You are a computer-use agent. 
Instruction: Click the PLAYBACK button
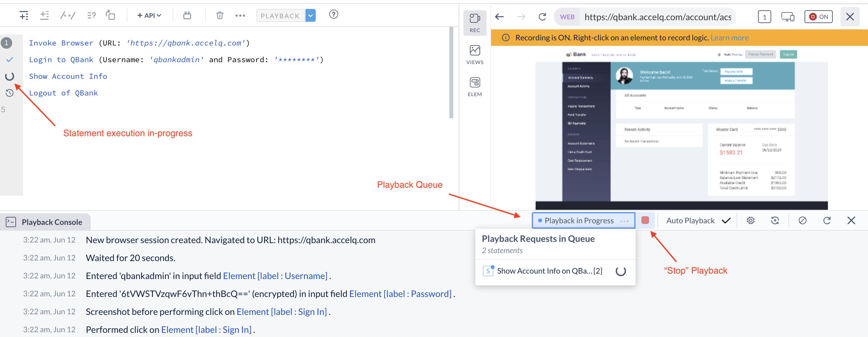pyautogui.click(x=280, y=15)
